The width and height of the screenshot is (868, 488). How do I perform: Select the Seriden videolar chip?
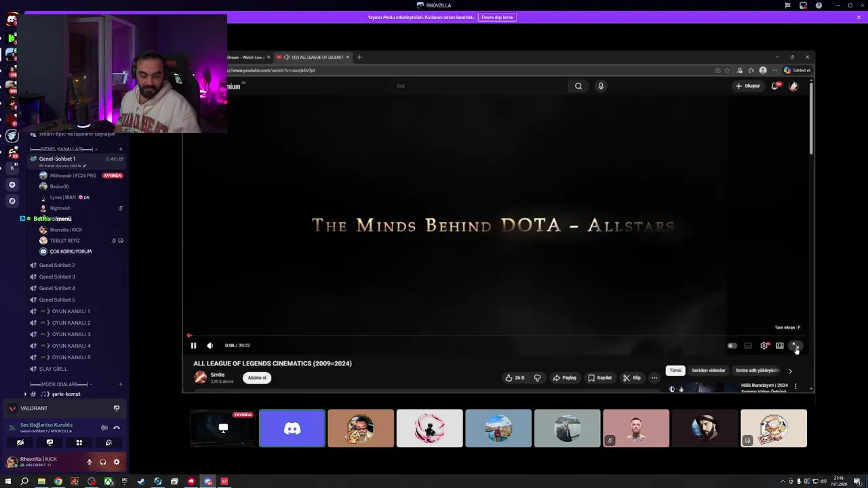709,371
